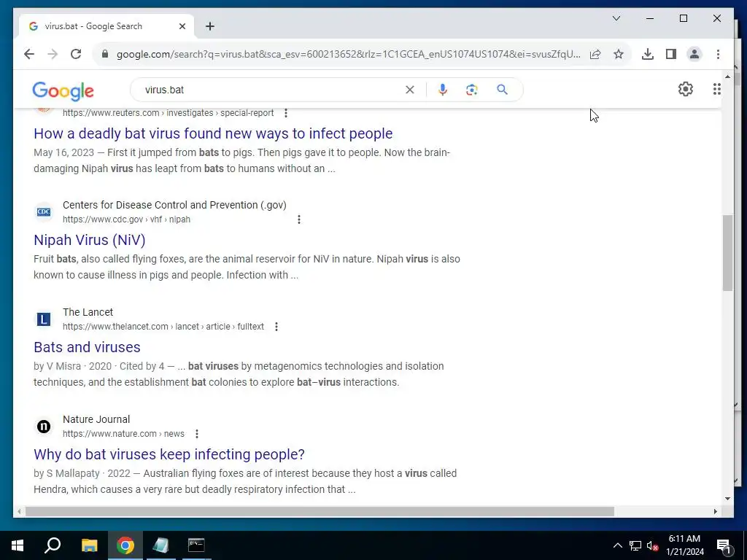Click the thelancet.com URL breadcrumb

pyautogui.click(x=163, y=327)
